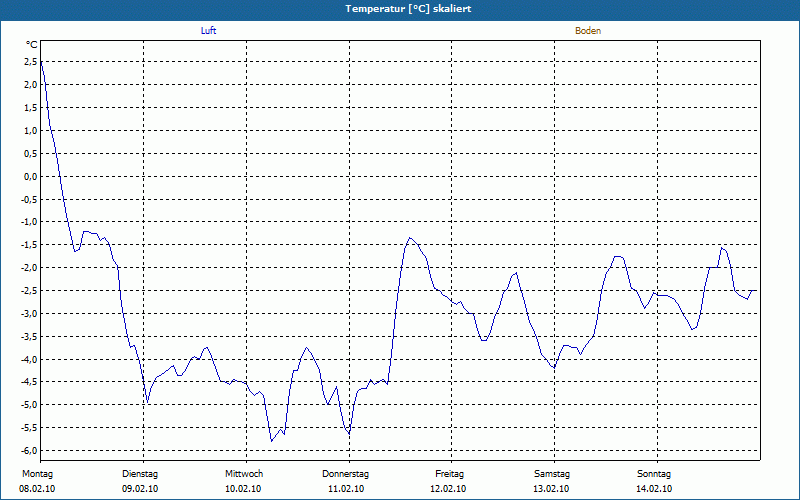Click the -0,5 y-axis value
Viewport: 800px width, 500px height.
[29, 199]
